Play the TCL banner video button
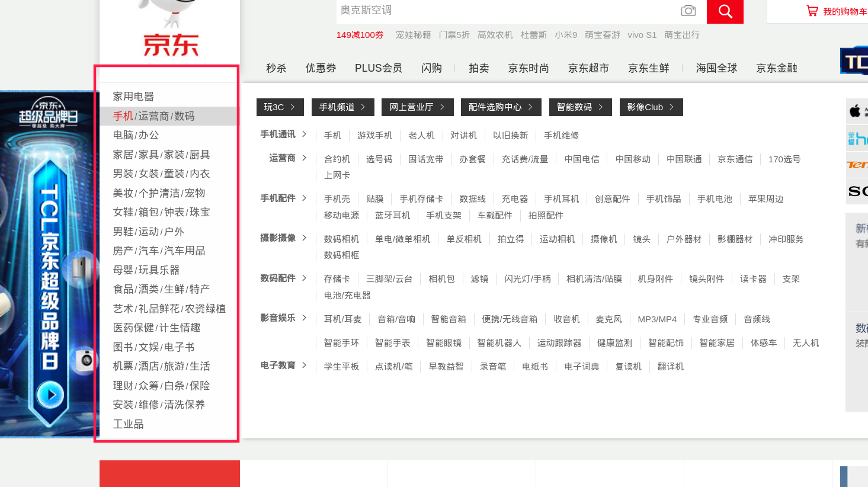The image size is (868, 487). (50, 395)
